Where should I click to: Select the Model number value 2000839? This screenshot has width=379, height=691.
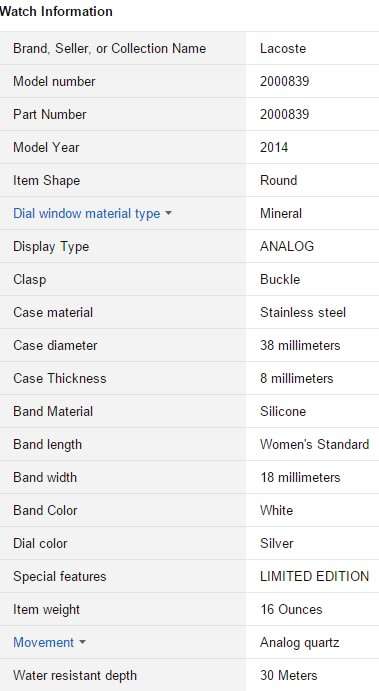pos(284,81)
